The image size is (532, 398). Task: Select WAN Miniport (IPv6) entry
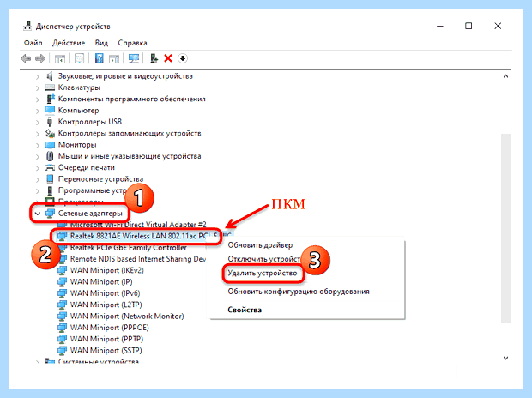(x=105, y=293)
